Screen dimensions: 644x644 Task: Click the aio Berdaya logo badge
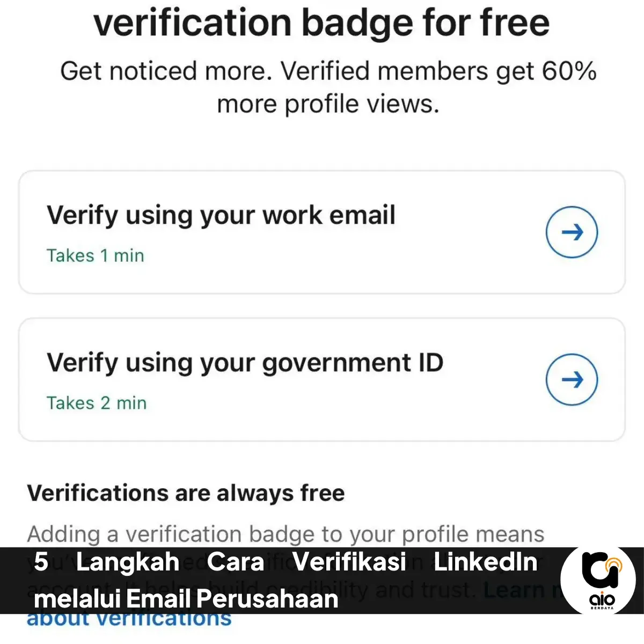pos(598,581)
